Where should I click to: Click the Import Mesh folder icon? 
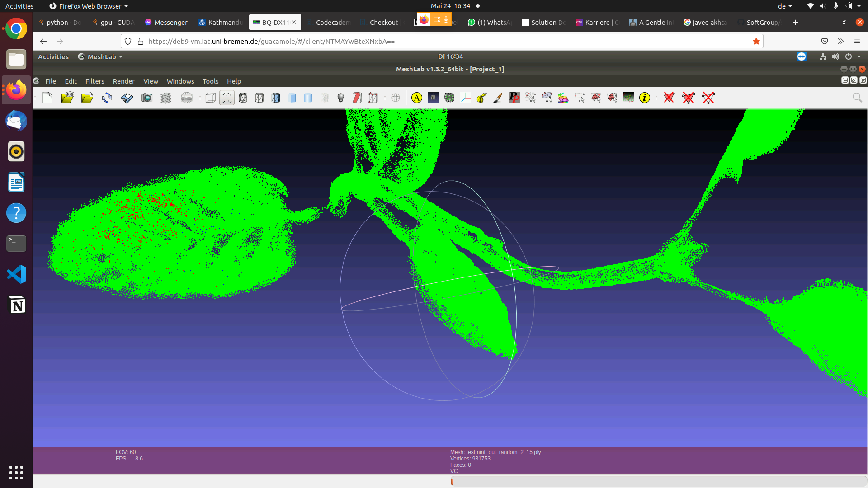click(87, 98)
